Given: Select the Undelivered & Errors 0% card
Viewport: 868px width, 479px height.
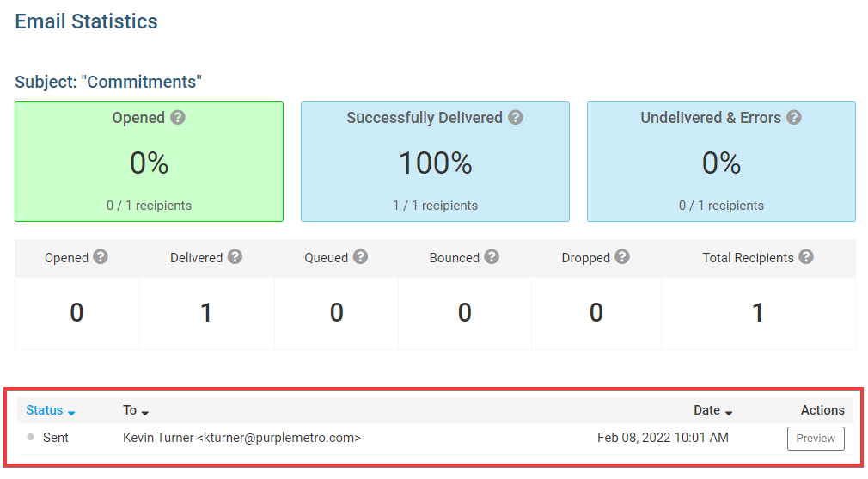Looking at the screenshot, I should (x=721, y=162).
